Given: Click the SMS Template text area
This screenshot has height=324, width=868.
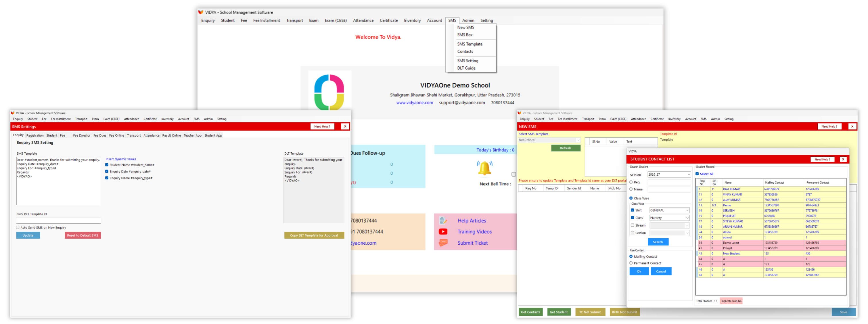Looking at the screenshot, I should pyautogui.click(x=59, y=181).
